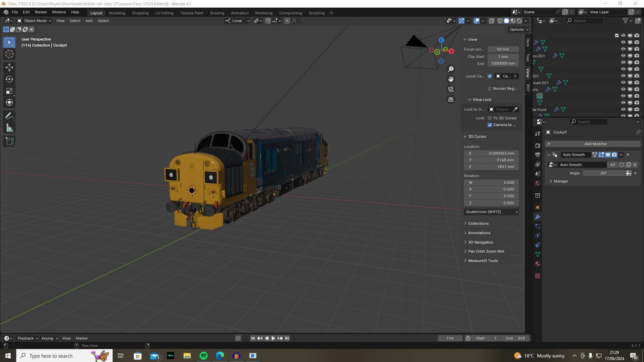Image resolution: width=644 pixels, height=362 pixels.
Task: Switch orthographic/perspective grid icon
Action: (451, 99)
